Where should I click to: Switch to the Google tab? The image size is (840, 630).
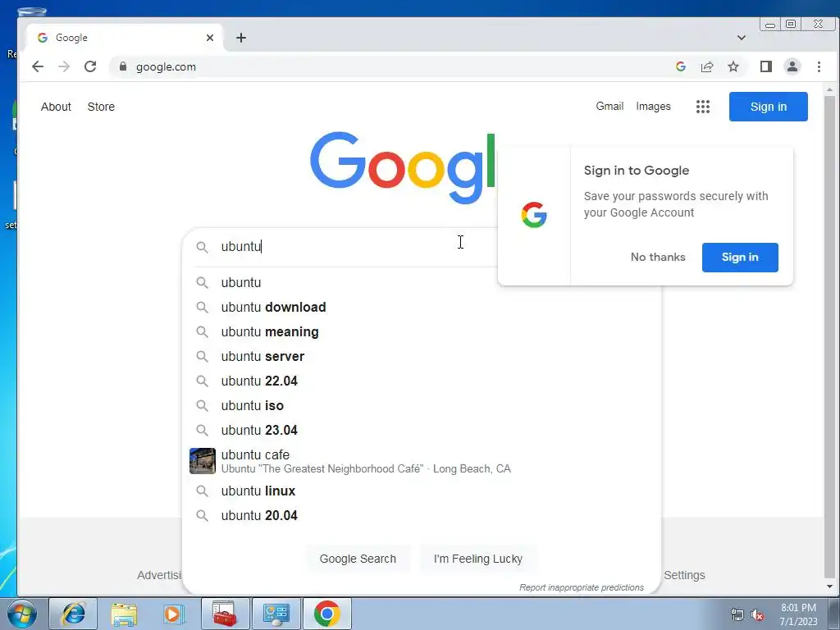coord(125,38)
